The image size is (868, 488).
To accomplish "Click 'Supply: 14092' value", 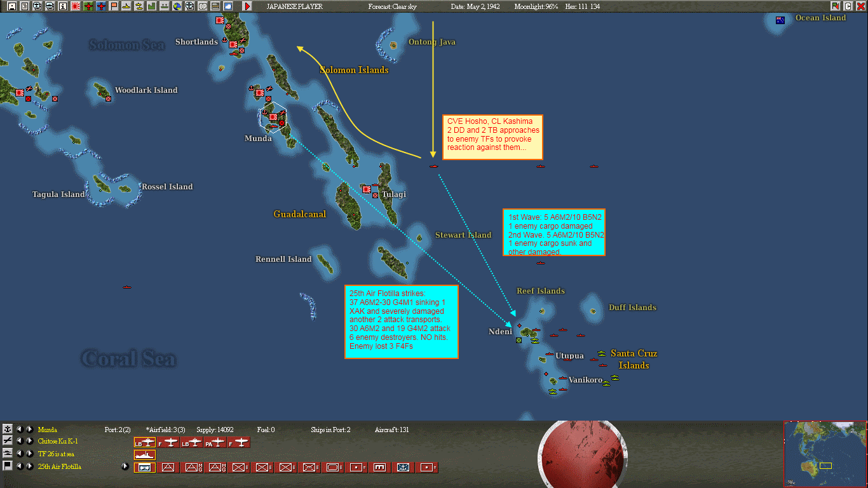I will (x=215, y=430).
